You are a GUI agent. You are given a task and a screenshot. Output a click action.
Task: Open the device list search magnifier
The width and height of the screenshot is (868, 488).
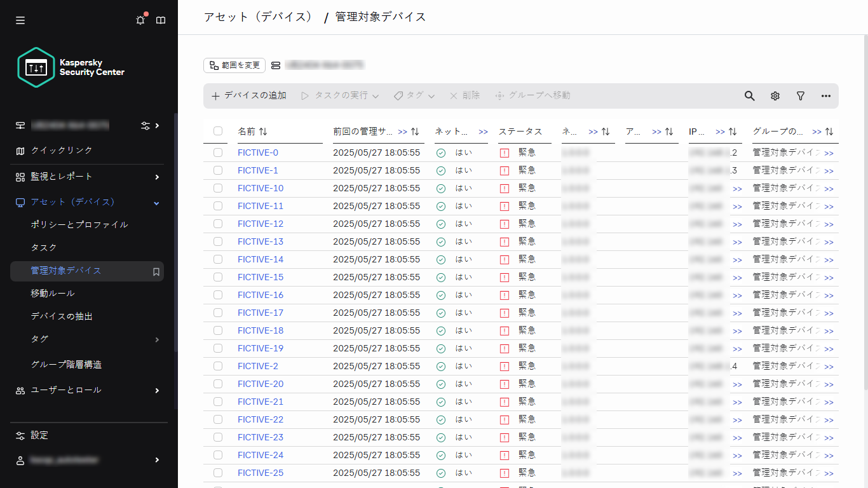(749, 95)
